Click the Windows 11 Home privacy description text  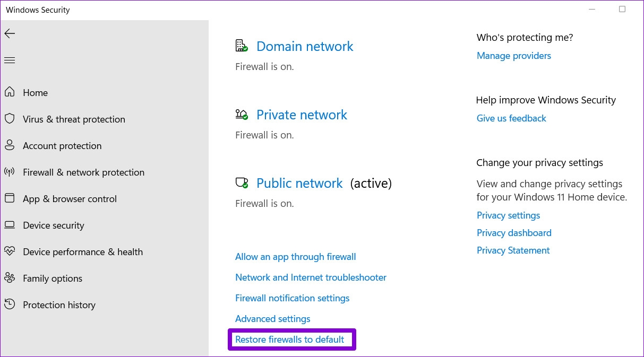552,190
